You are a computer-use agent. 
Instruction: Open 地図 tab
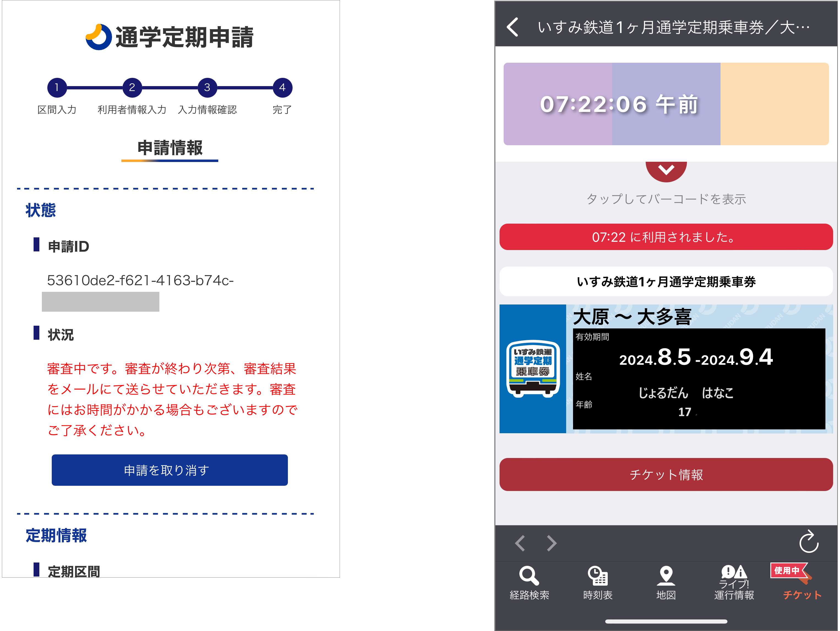[x=666, y=583]
